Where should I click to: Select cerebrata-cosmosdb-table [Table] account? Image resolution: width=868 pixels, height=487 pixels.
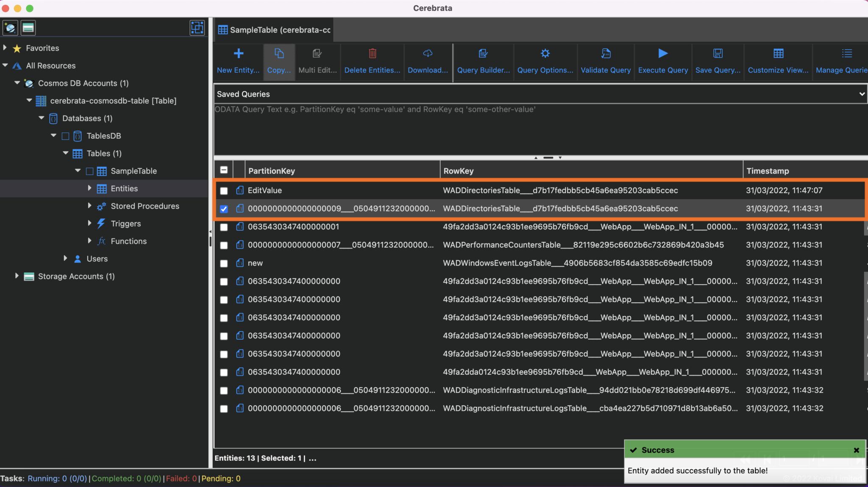click(x=113, y=101)
